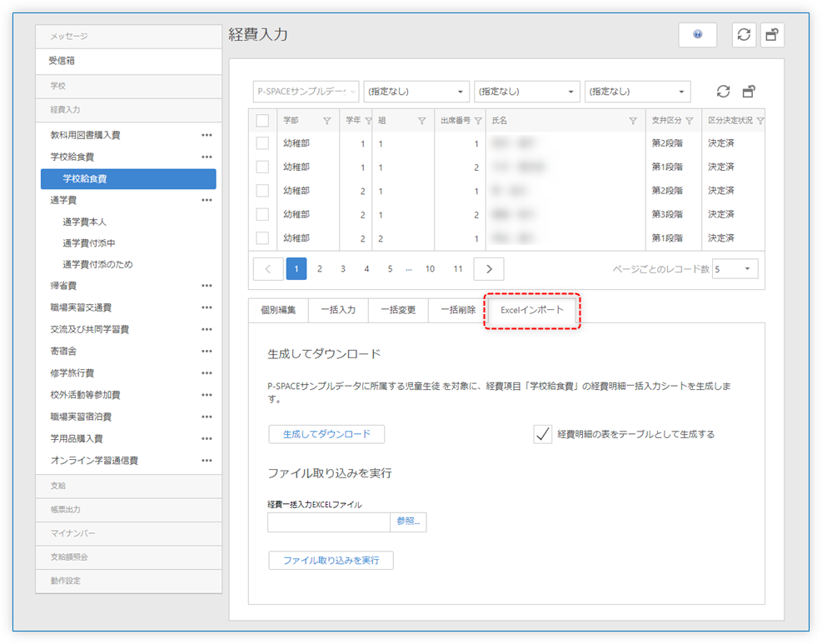Check the row for 幼稚部 2年2組 出席番号1
Viewport: 822px width, 644px height.
(262, 237)
